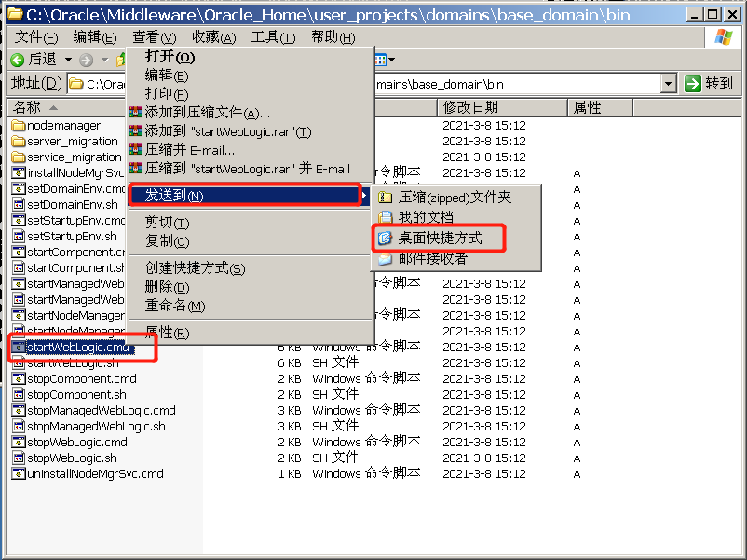This screenshot has height=560, width=747.
Task: Send to 压缩(zipped)文件夹
Action: click(x=455, y=197)
